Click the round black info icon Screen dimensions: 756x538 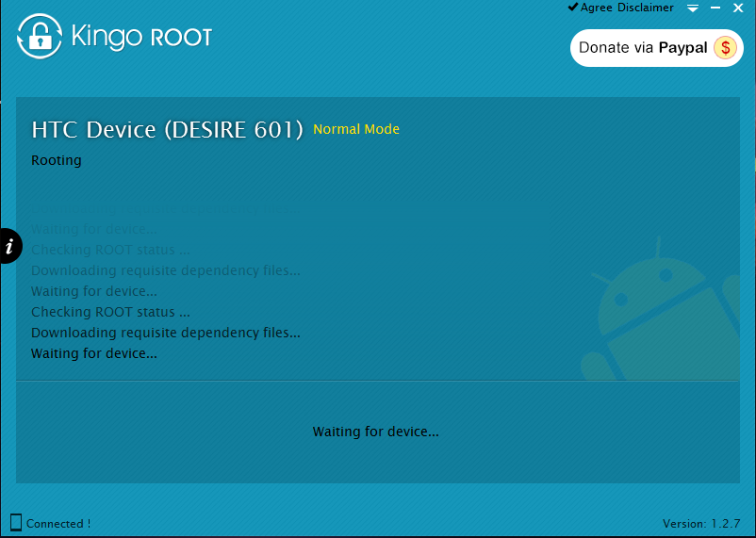tap(9, 247)
